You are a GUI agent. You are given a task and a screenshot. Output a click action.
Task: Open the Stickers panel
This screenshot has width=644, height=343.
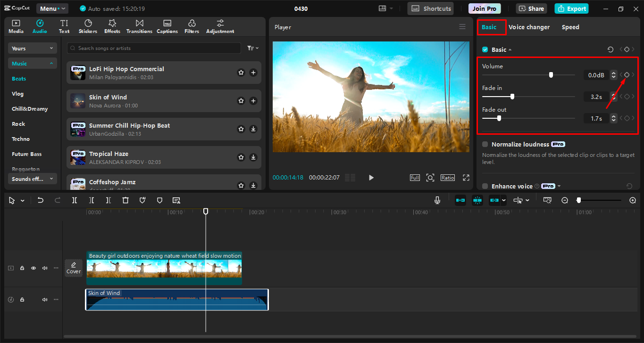click(88, 26)
